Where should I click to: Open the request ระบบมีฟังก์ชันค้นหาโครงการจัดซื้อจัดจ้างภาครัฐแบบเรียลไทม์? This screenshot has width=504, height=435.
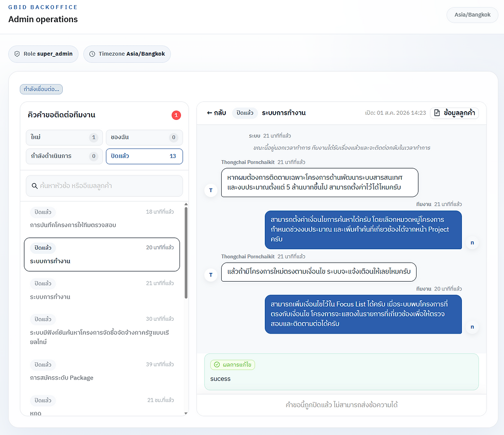point(102,330)
